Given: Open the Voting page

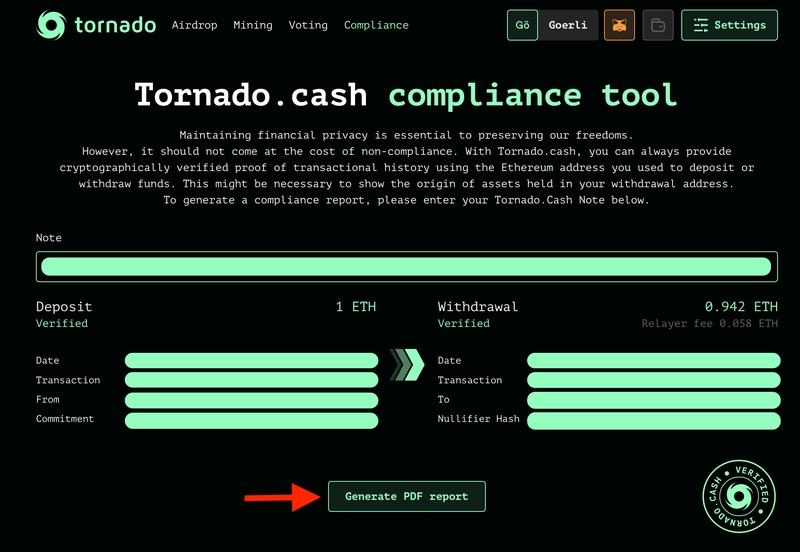Looking at the screenshot, I should (x=308, y=25).
